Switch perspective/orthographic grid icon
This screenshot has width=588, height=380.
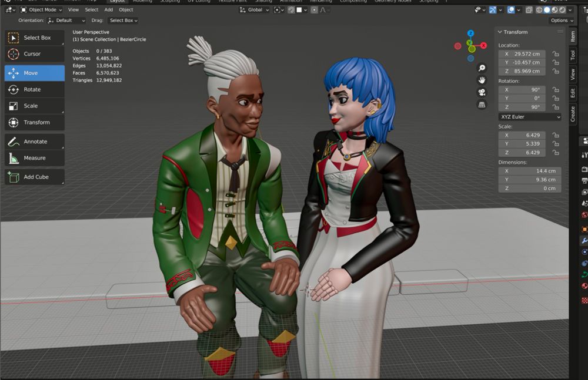(482, 105)
